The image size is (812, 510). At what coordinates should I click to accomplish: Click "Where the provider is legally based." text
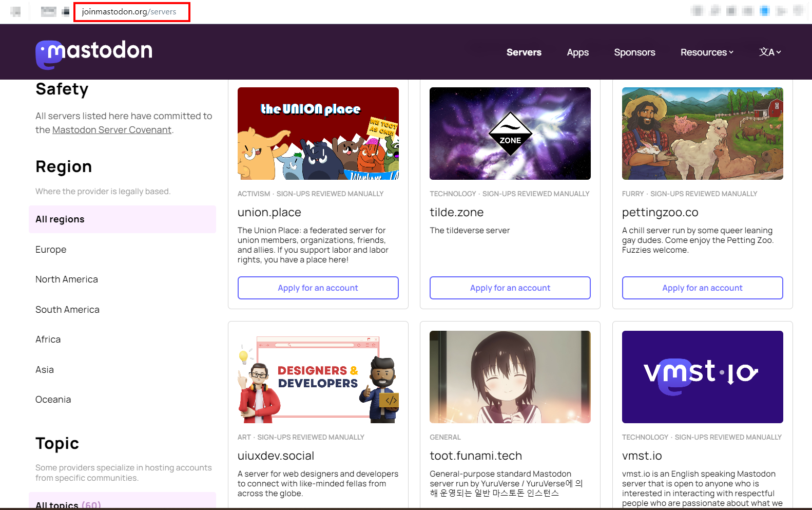pos(103,192)
